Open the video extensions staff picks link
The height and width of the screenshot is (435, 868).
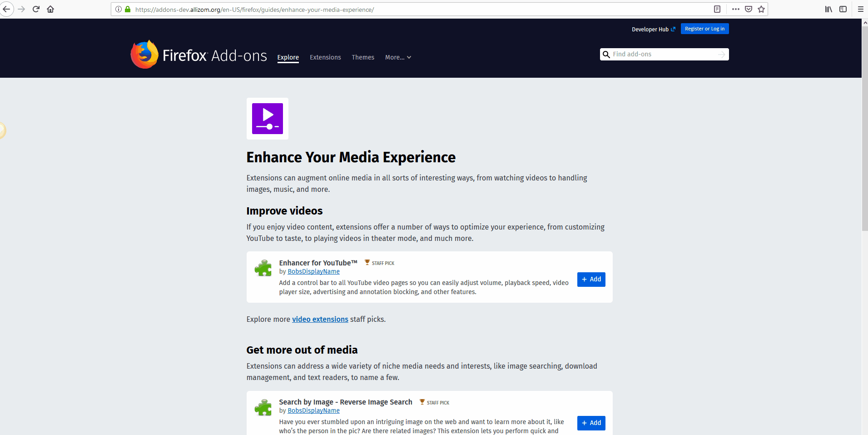pyautogui.click(x=320, y=319)
